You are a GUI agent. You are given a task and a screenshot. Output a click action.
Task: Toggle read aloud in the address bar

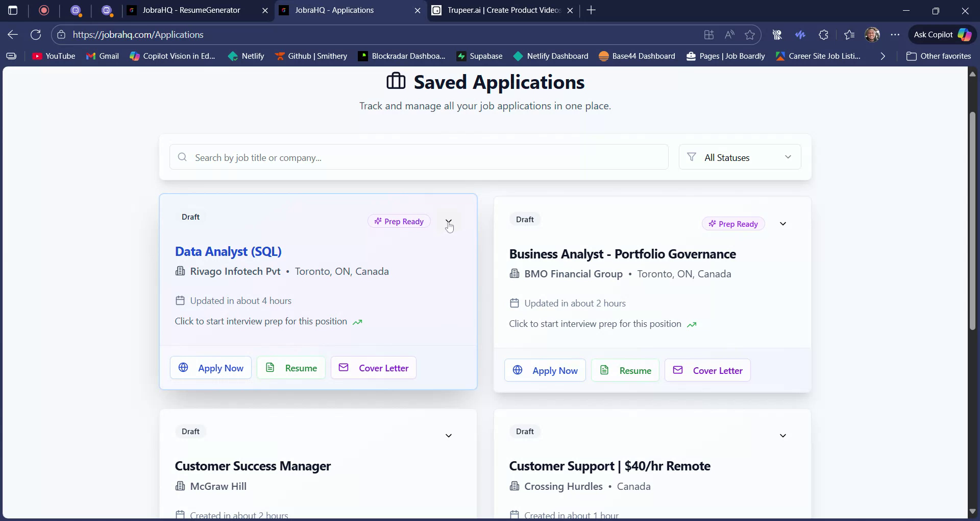pos(729,34)
